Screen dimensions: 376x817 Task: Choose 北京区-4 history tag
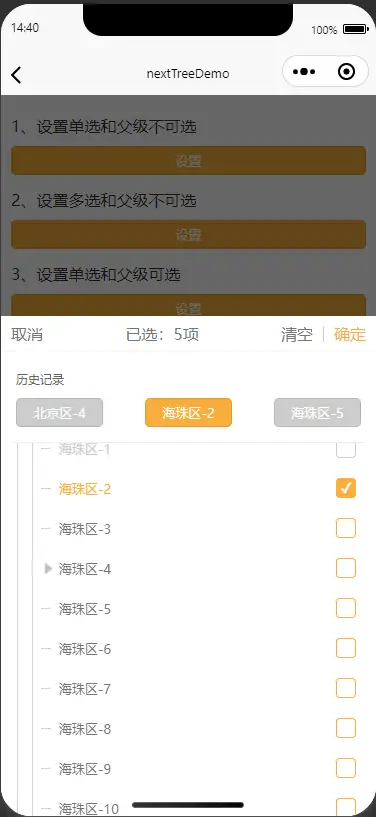(x=59, y=413)
